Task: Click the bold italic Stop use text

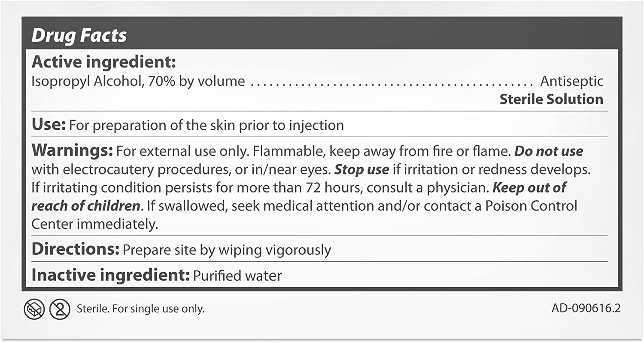Action: tap(361, 169)
